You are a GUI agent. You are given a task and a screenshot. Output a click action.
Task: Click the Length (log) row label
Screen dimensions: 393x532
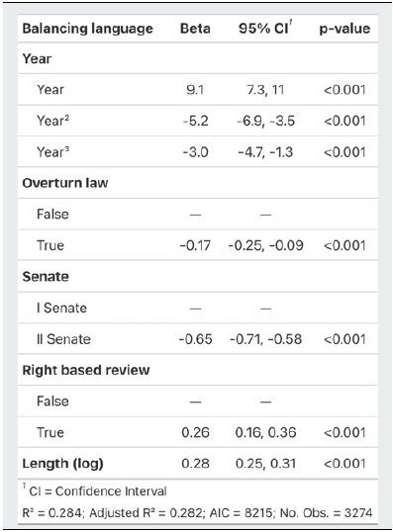pyautogui.click(x=62, y=464)
